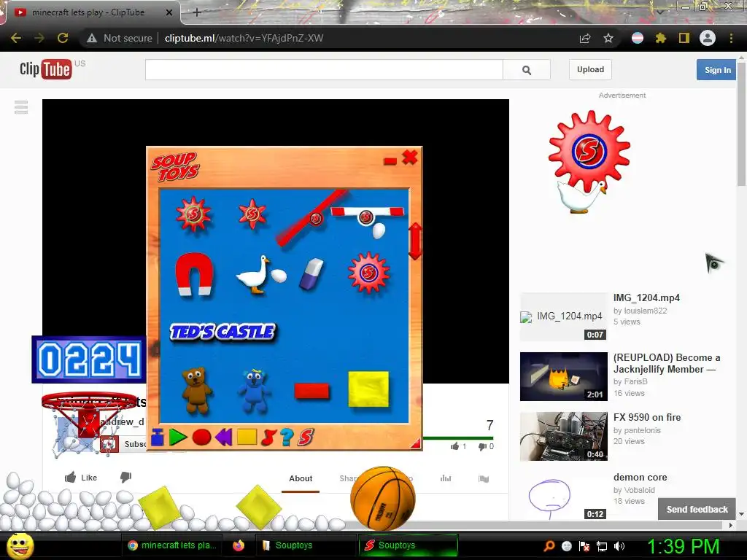The height and width of the screenshot is (560, 747).
Task: Choose the goose with egg toy
Action: pyautogui.click(x=261, y=275)
